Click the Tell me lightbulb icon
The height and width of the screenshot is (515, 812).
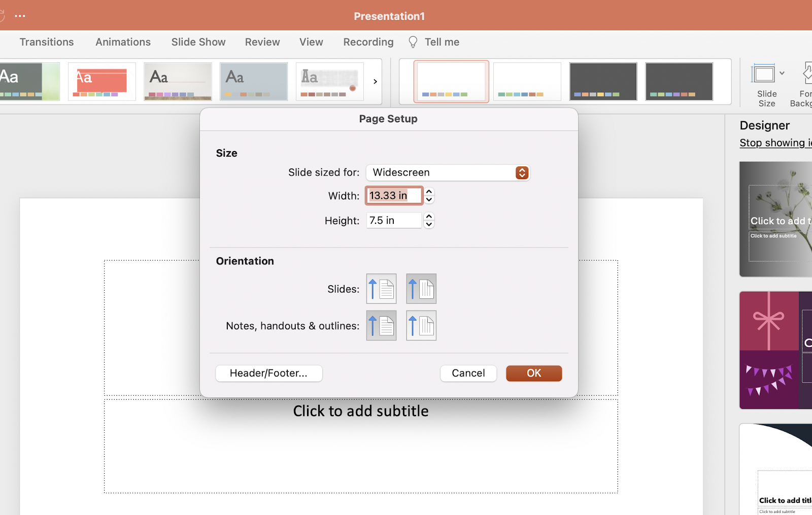pos(413,42)
